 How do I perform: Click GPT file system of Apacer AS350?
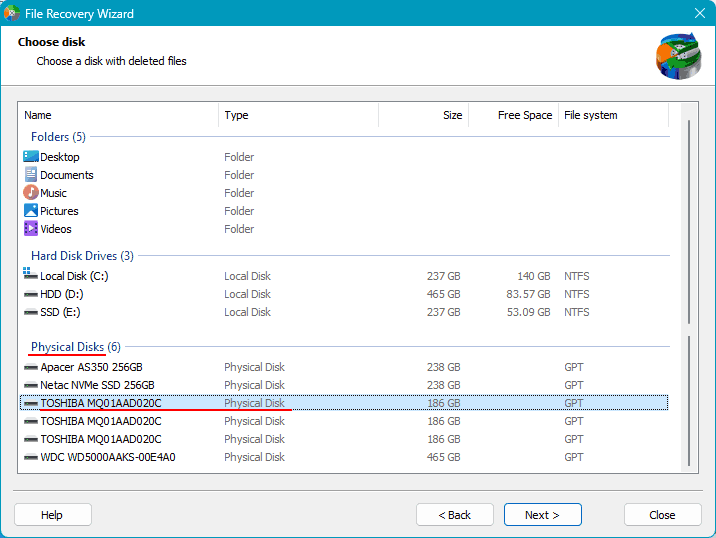574,367
